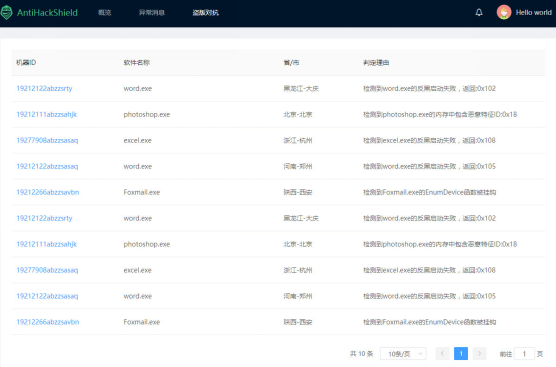Click the first 陕西-西安 location cell
This screenshot has width=556, height=367.
pos(298,192)
